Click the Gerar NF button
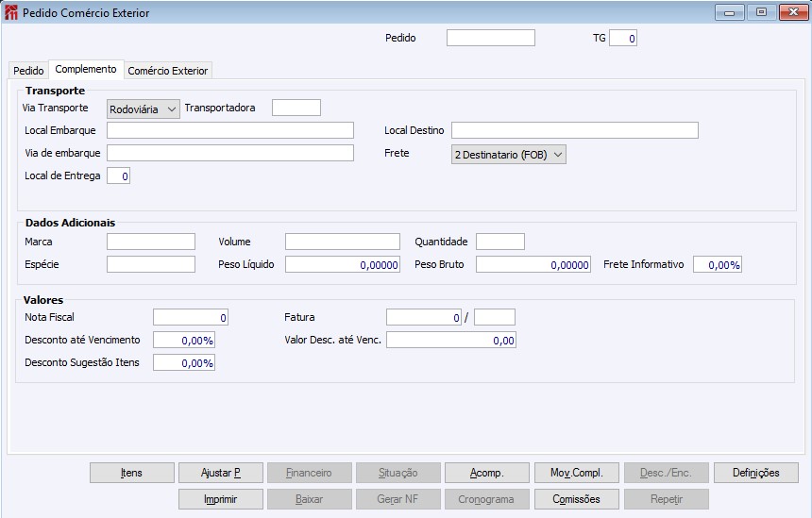 click(398, 499)
